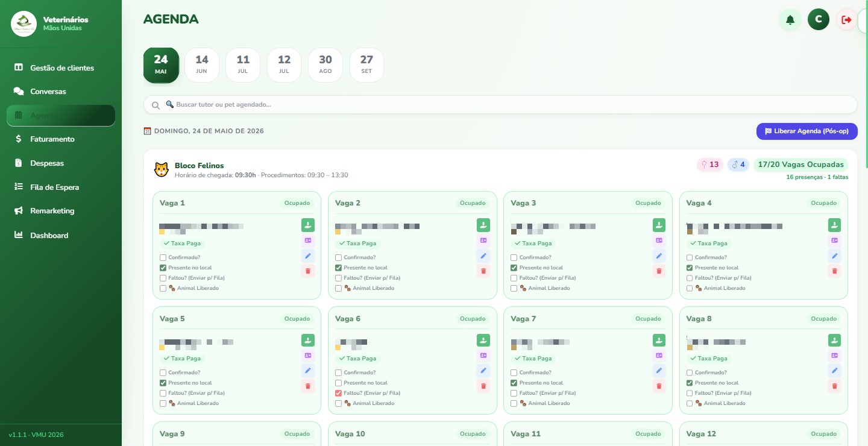Click the blue male count badge 4
Image resolution: width=868 pixels, height=446 pixels.
pyautogui.click(x=738, y=165)
